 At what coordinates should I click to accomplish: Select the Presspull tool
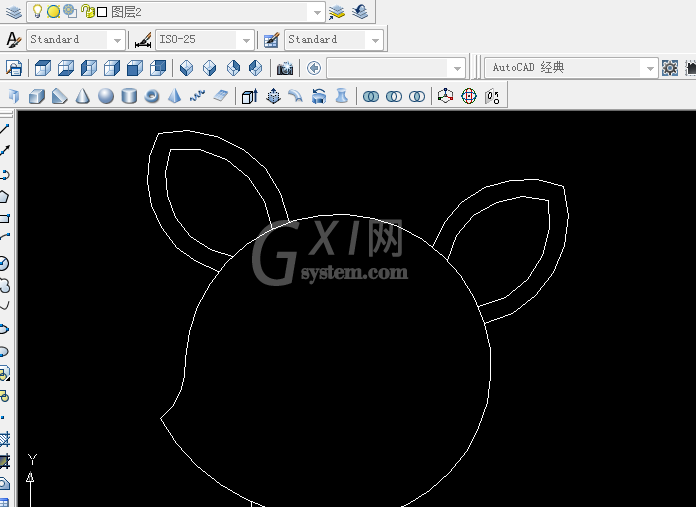pos(273,96)
